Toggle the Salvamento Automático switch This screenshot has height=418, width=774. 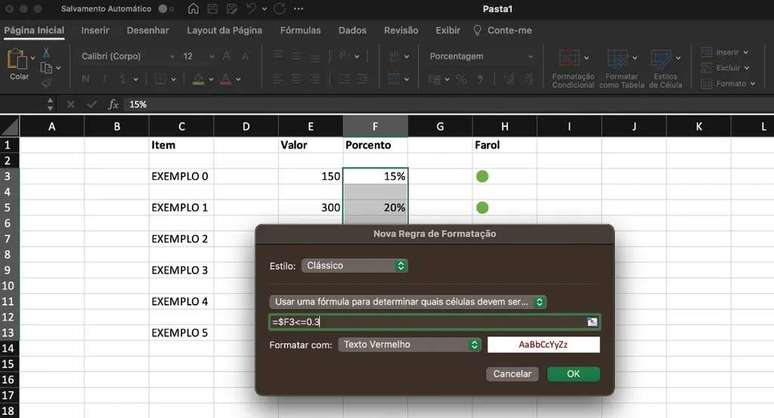165,8
